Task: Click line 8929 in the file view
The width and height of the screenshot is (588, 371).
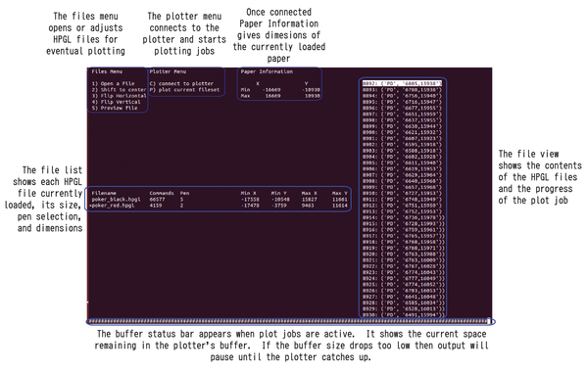Action: pos(404,308)
